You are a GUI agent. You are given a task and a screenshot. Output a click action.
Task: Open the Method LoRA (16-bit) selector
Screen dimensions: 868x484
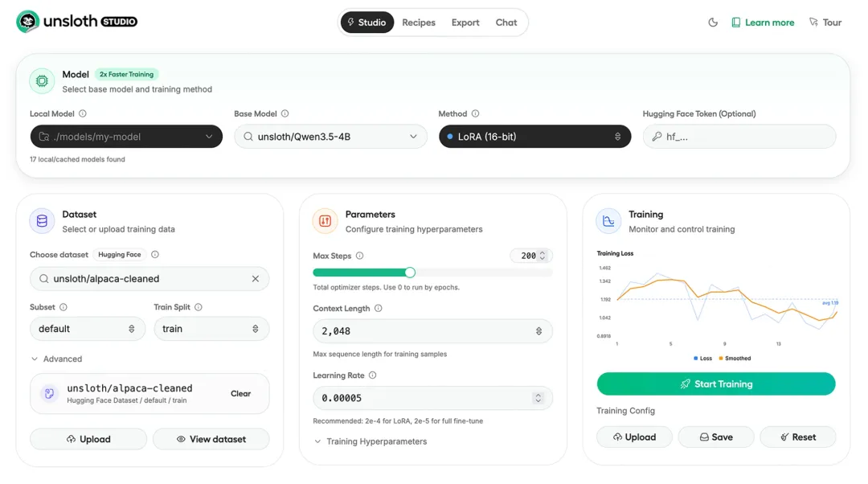pos(534,137)
